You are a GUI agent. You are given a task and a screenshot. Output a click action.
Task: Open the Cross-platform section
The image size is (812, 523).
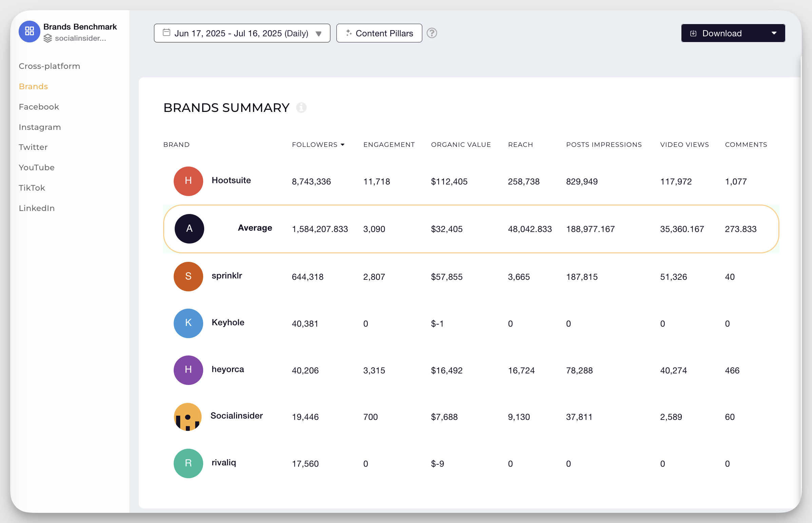click(x=49, y=66)
